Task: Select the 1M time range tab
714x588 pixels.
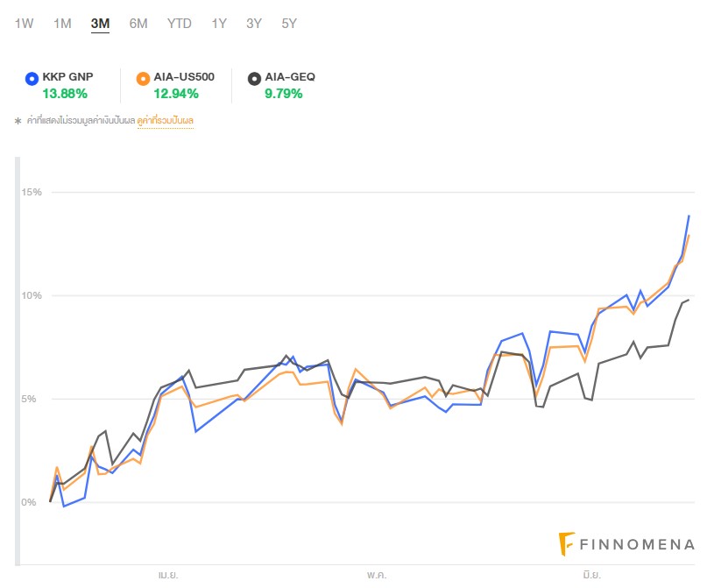Action: point(62,24)
